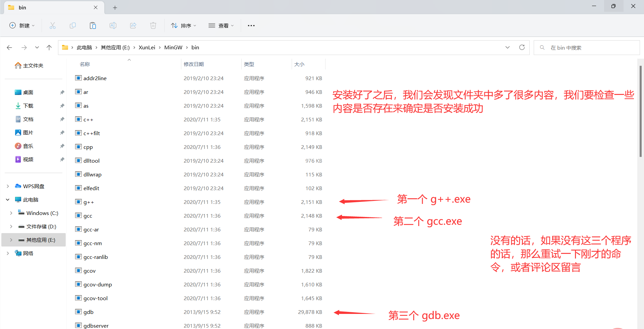Screen dimensions: 644x329
Task: Expand WPS网盘 tree node
Action: 8,186
